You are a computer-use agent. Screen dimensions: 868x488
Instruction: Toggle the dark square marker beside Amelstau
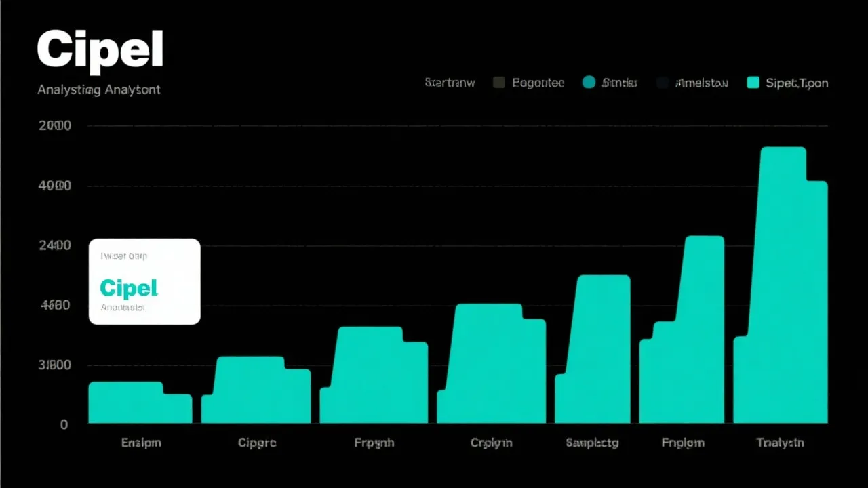pos(663,83)
